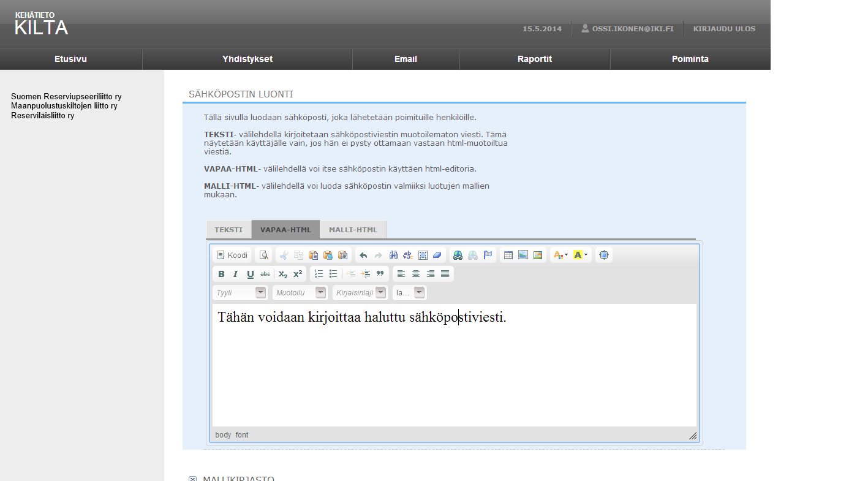Image resolution: width=868 pixels, height=481 pixels.
Task: Choose the Paste as plain text icon
Action: click(328, 256)
